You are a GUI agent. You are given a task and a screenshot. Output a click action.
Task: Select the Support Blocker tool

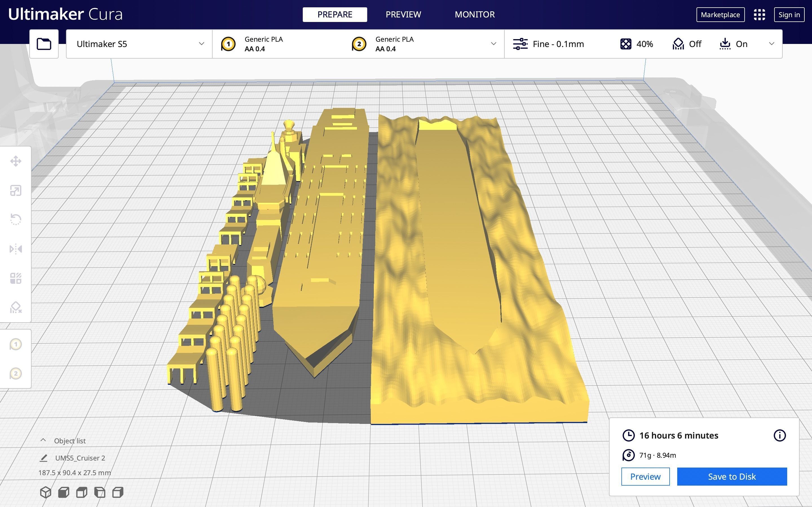point(16,308)
